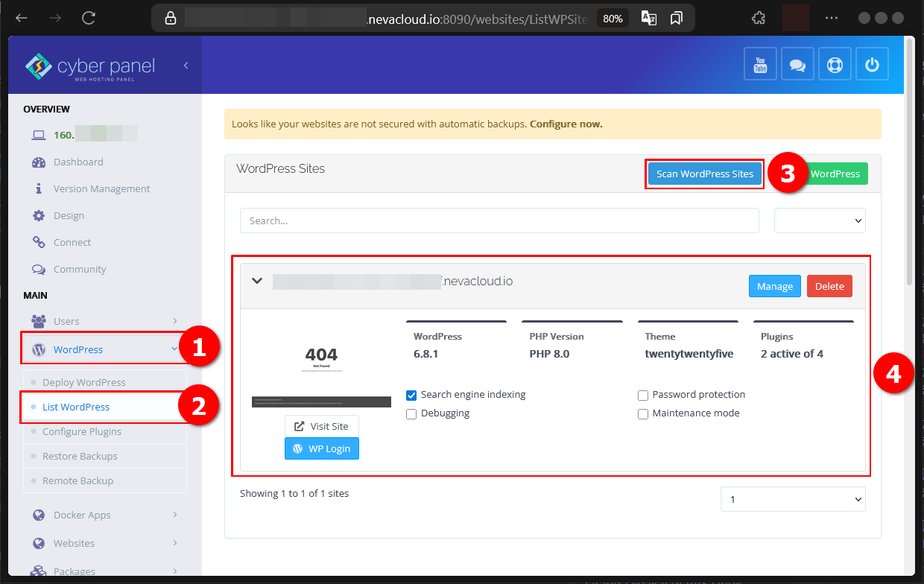Click the power logout icon

(x=872, y=64)
